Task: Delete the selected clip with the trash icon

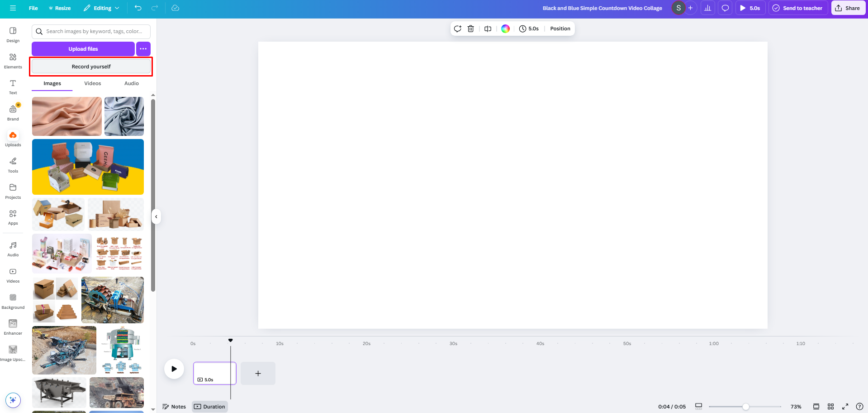Action: (470, 29)
